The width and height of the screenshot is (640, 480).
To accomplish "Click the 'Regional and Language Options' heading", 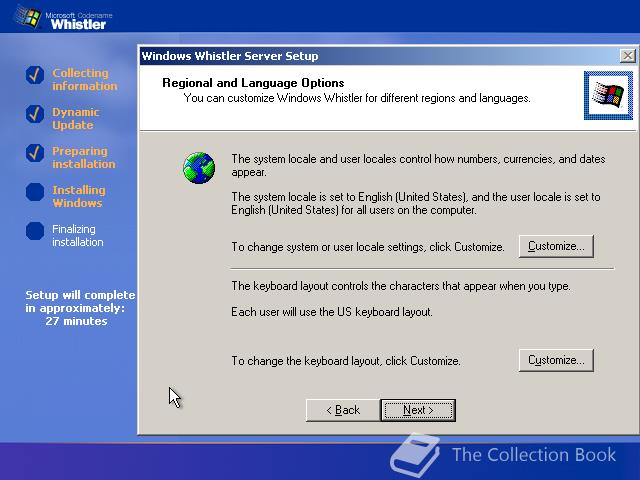I will tap(253, 83).
